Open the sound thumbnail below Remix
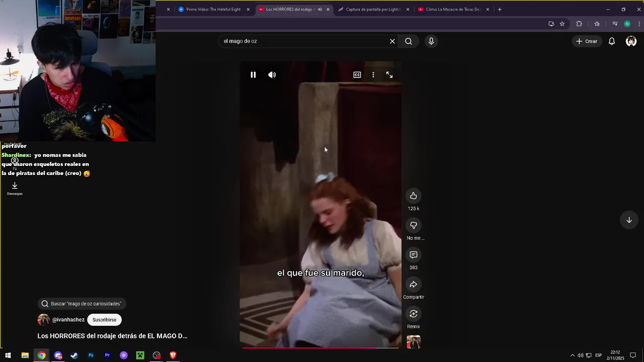 coord(414,342)
